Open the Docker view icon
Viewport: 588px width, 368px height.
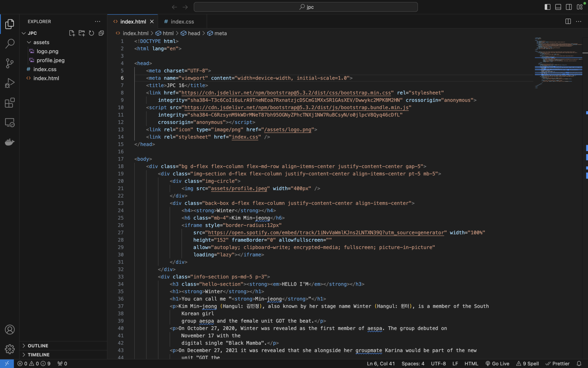10,142
